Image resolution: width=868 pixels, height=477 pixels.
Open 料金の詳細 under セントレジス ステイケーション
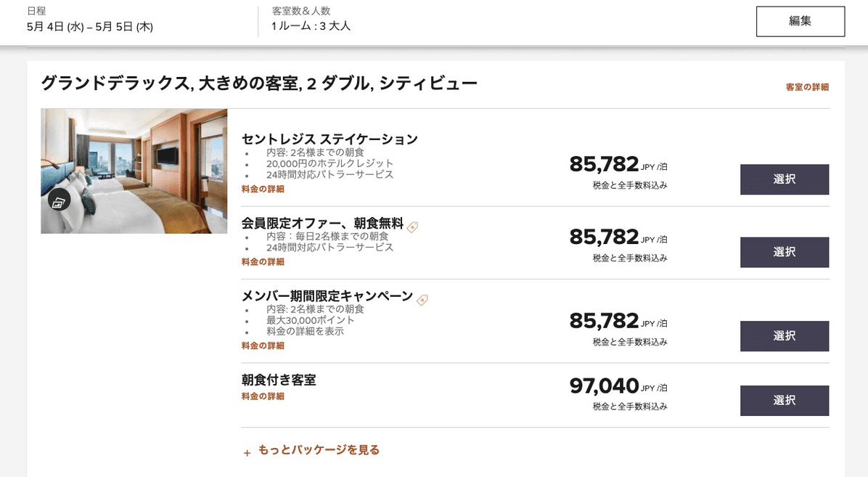(x=263, y=189)
